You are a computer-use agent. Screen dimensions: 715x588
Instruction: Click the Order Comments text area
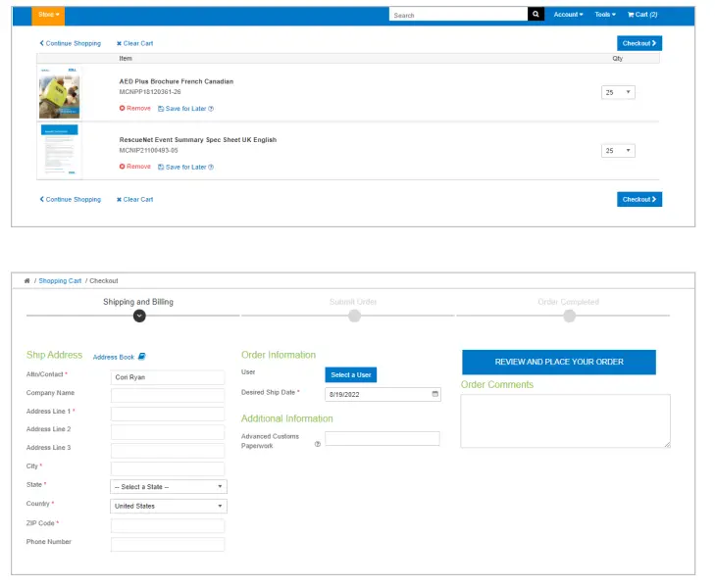pyautogui.click(x=566, y=421)
